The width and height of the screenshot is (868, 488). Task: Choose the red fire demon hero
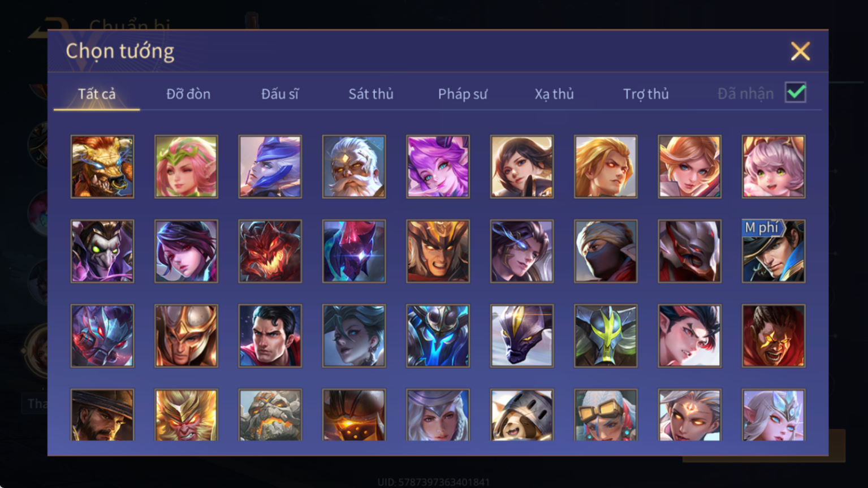(270, 251)
